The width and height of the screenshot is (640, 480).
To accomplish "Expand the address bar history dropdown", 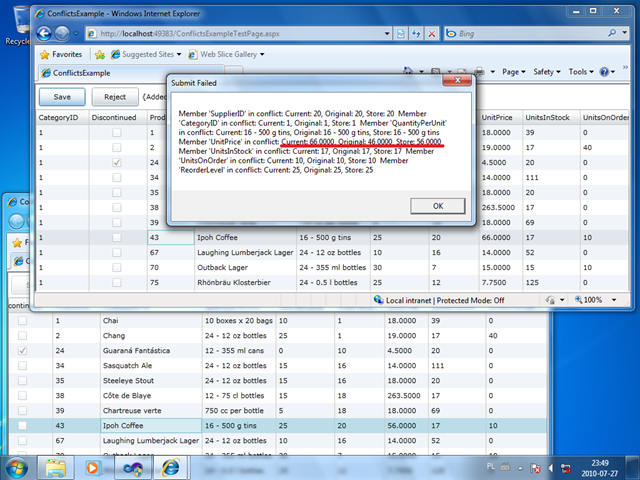I will [x=387, y=33].
